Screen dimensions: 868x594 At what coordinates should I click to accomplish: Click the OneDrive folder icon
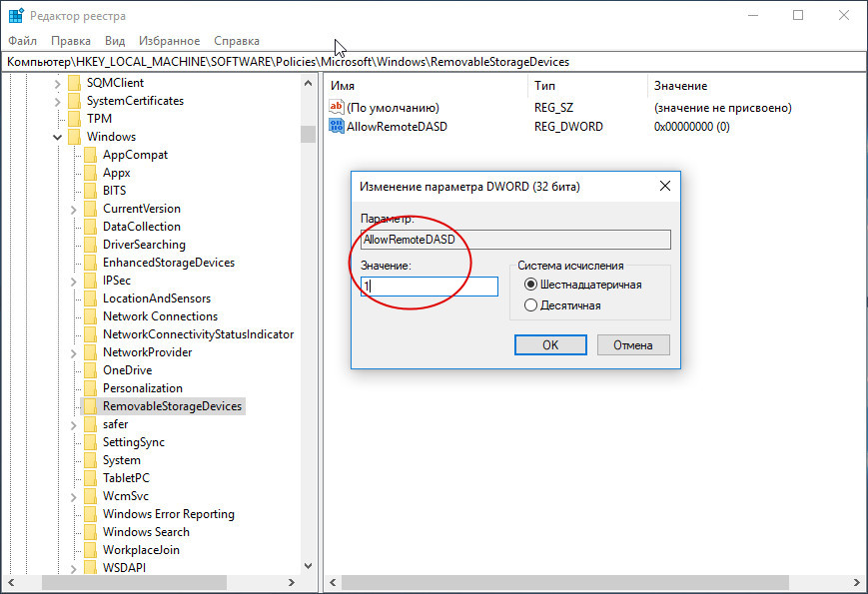tap(90, 370)
